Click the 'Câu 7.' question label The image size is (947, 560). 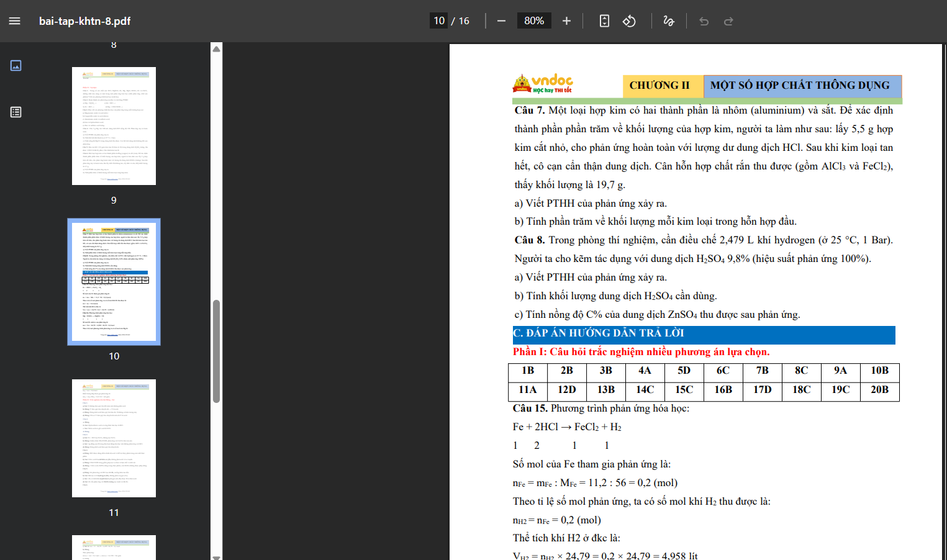click(530, 111)
